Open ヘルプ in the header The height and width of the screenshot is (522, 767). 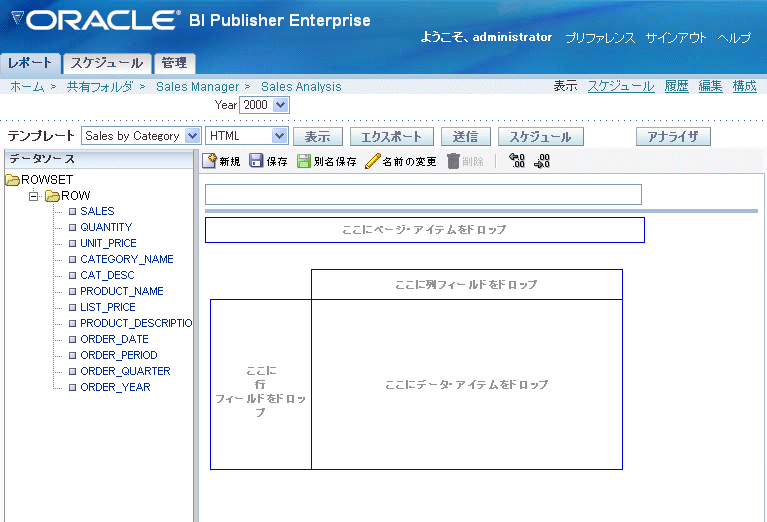(x=734, y=38)
